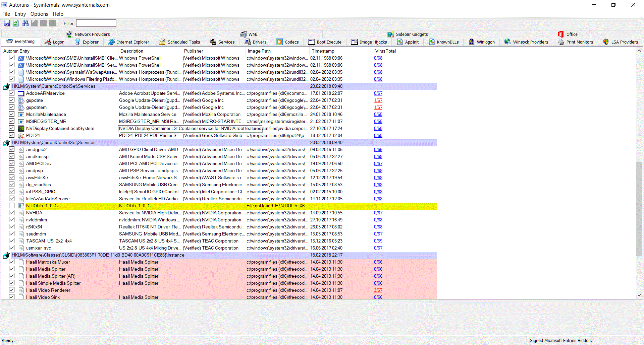Screen dimensions: 644x345
Task: Click the Haali Video Renderer file icon
Action: [21, 290]
